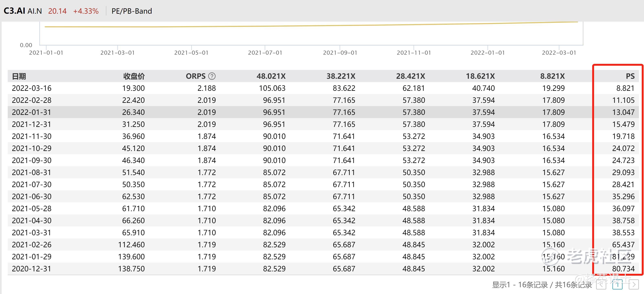The width and height of the screenshot is (644, 294).
Task: Sort by 日期 column header
Action: point(19,76)
